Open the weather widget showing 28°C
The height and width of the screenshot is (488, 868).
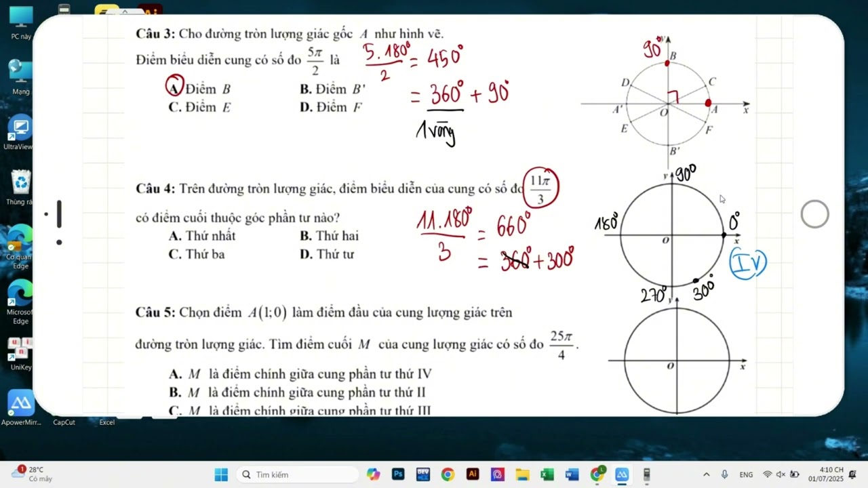click(32, 474)
